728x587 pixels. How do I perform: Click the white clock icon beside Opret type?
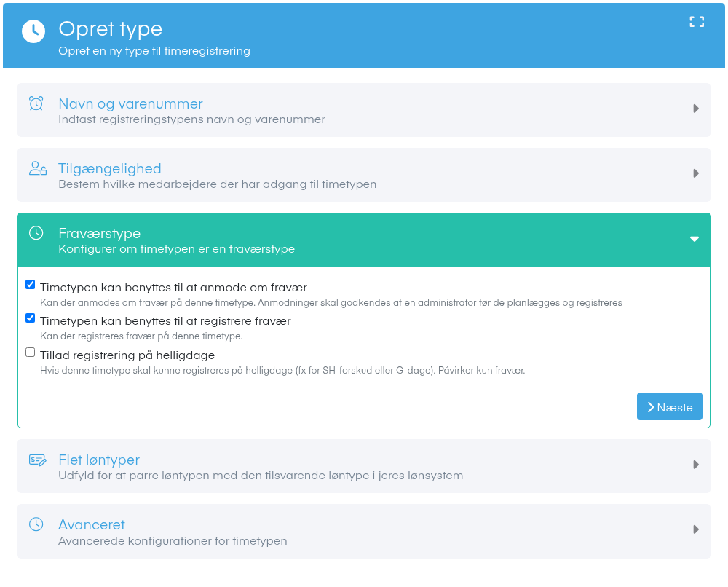[x=33, y=31]
